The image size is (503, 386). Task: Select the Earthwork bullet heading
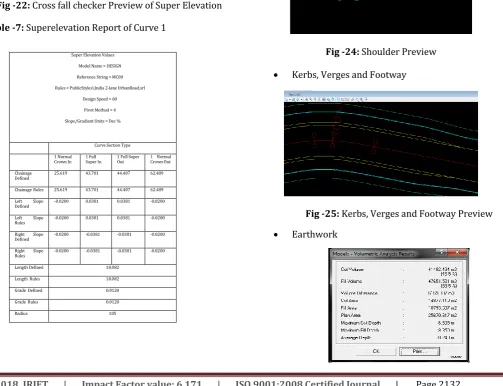point(314,234)
